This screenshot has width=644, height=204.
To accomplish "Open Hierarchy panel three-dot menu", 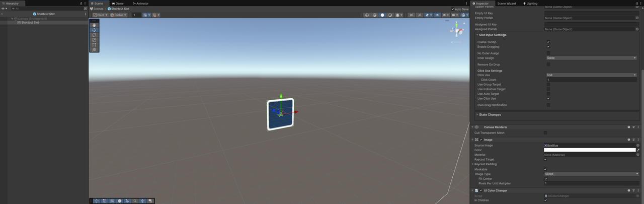I will pos(85,3).
